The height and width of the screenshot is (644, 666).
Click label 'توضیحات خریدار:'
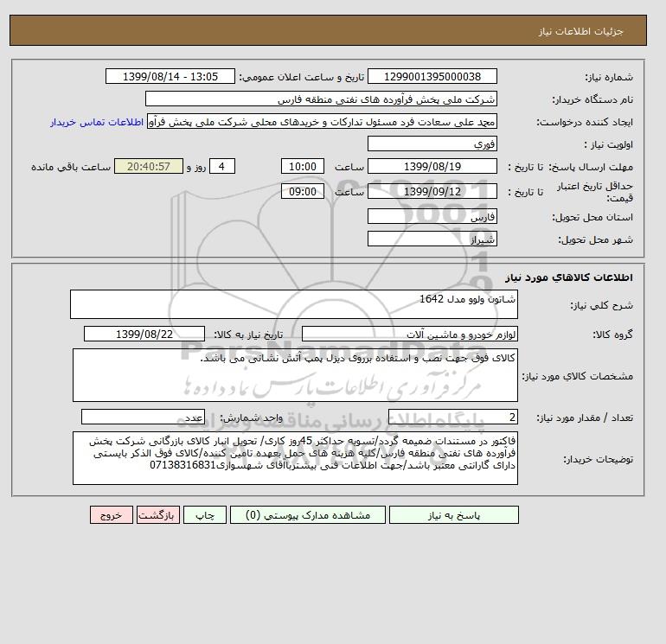tap(598, 459)
